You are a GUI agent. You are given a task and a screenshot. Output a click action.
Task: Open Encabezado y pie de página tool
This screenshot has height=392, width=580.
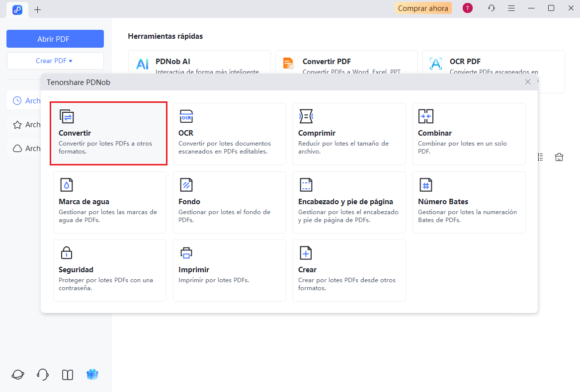[349, 202]
